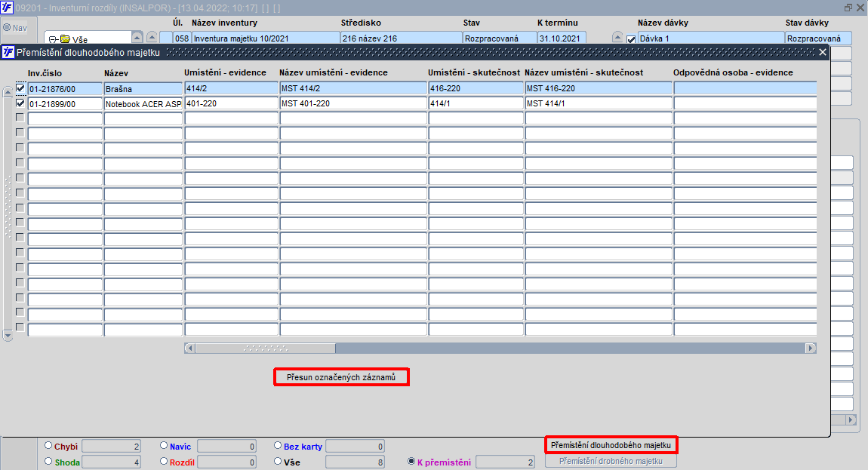Click the horizontal scrollbar right arrow
The width and height of the screenshot is (868, 470).
pyautogui.click(x=811, y=349)
